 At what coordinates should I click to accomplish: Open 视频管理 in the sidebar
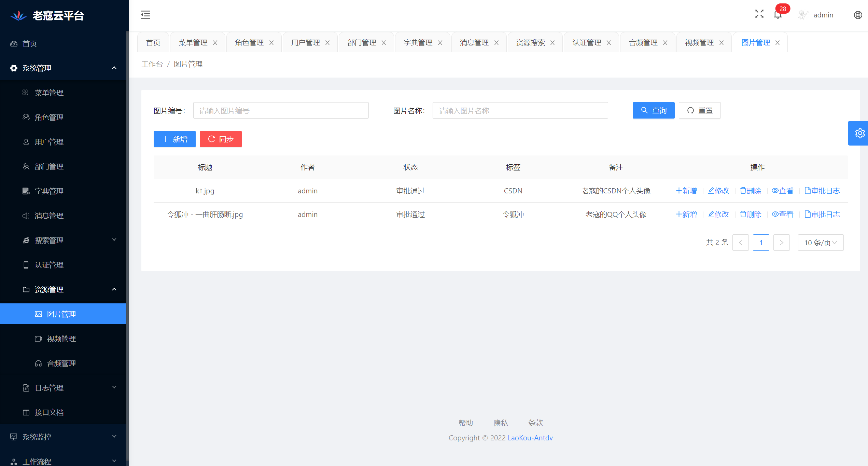[61, 339]
